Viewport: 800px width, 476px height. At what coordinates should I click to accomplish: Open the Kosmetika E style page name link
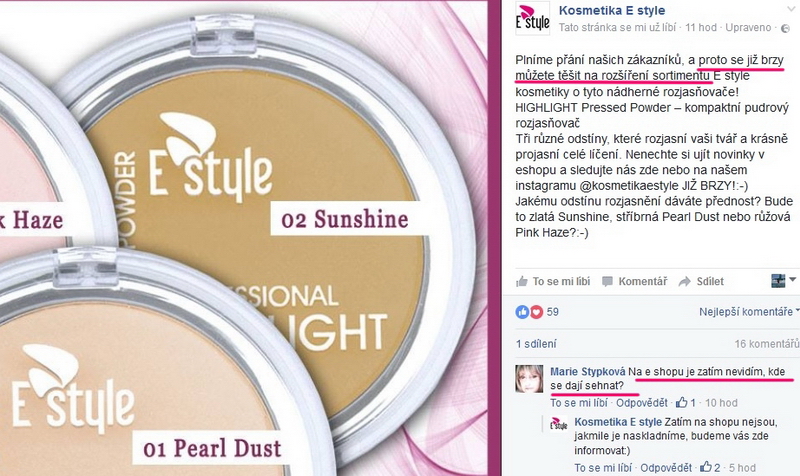pos(612,10)
